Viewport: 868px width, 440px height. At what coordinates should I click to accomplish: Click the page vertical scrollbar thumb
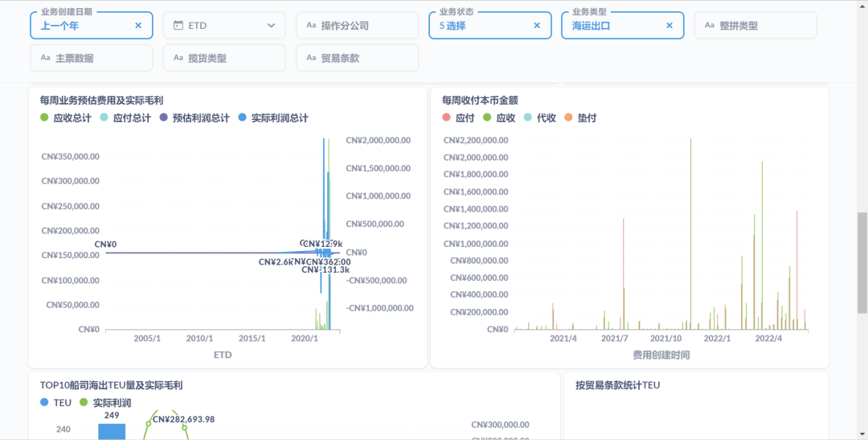pos(862,261)
